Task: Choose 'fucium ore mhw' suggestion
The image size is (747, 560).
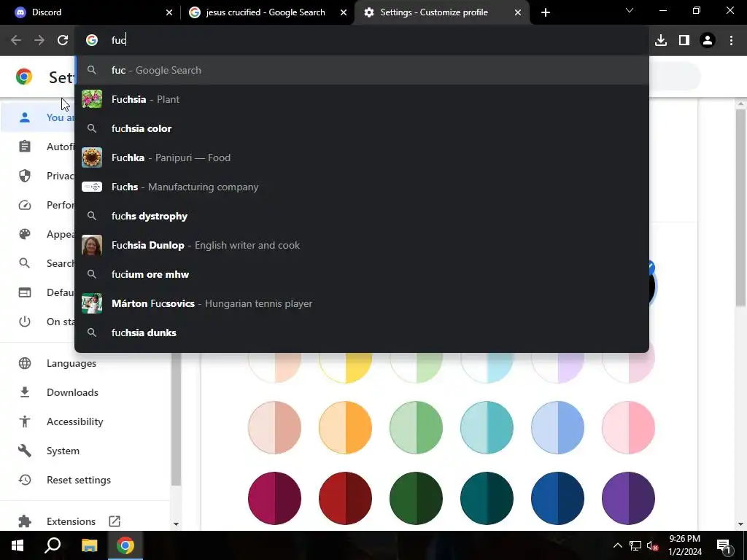Action: pos(362,274)
